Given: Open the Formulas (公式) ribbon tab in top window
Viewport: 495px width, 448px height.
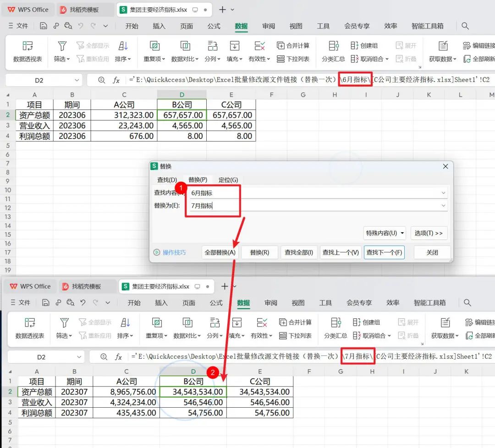Looking at the screenshot, I should (x=214, y=26).
